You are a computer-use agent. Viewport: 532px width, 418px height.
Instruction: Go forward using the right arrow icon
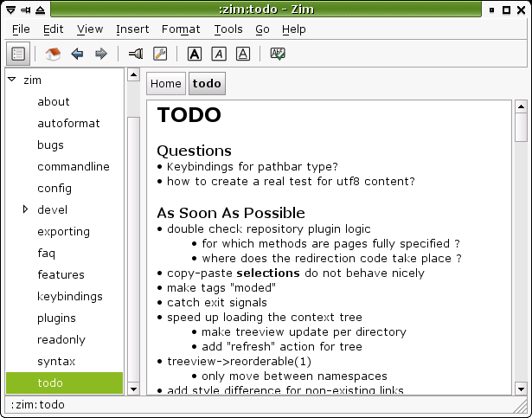pos(100,54)
